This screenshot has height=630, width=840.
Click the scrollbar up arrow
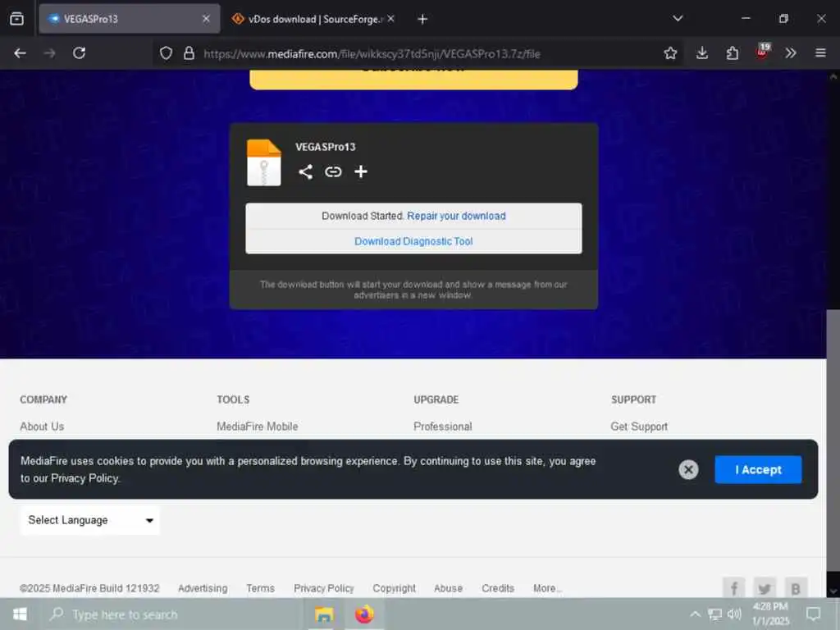pos(833,76)
